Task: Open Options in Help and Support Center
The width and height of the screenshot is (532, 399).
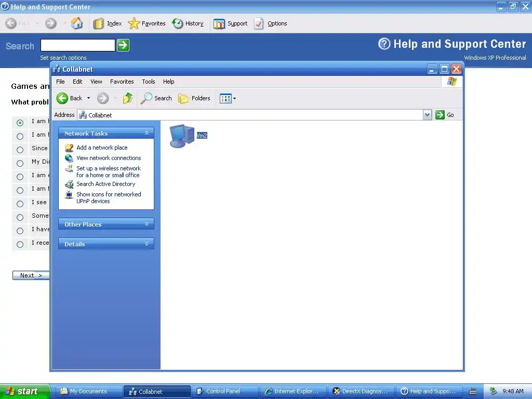Action: pyautogui.click(x=270, y=23)
